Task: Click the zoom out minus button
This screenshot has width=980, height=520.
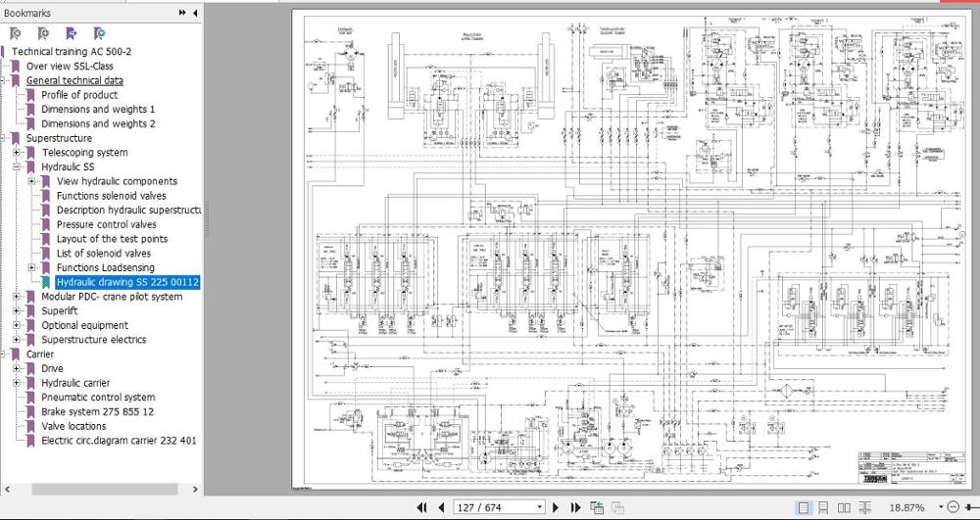Action: (954, 507)
